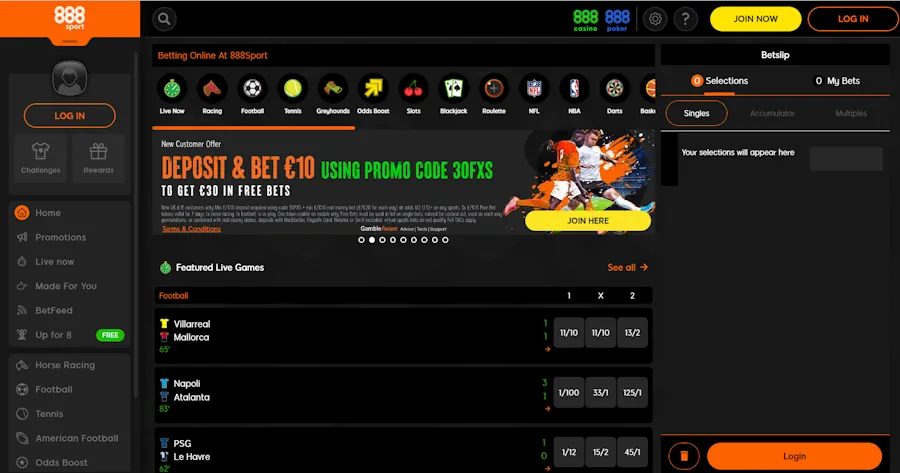This screenshot has height=473, width=900.
Task: Open the Roulette wheel icon
Action: 494,88
